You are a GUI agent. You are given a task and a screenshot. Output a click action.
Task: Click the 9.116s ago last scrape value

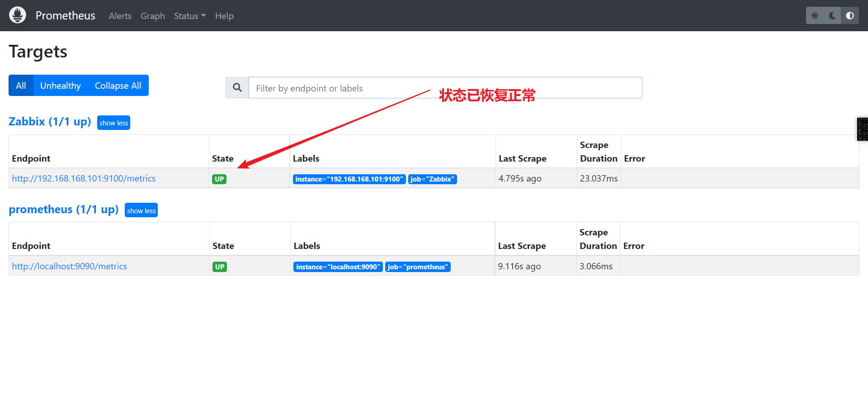tap(519, 266)
